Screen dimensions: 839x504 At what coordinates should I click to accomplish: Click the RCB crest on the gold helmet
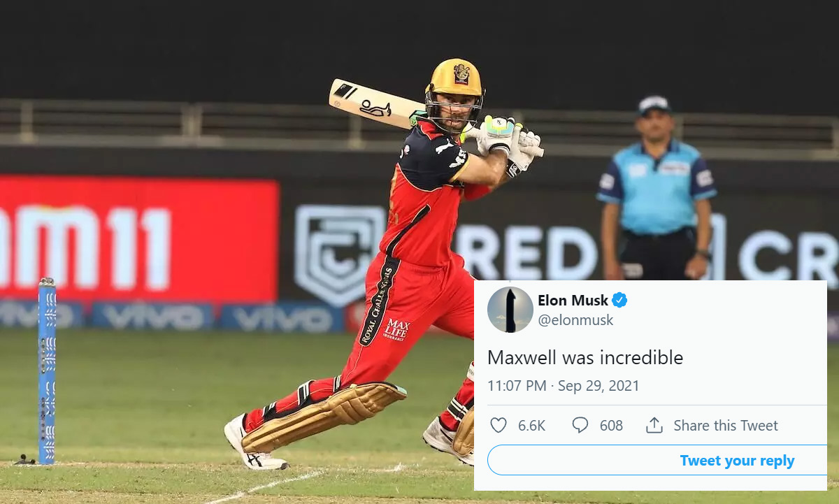[x=461, y=73]
